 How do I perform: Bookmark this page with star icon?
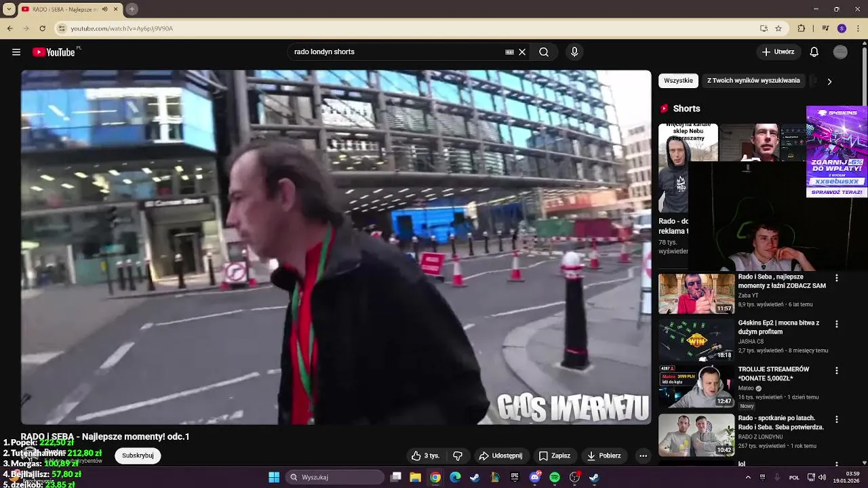point(778,28)
